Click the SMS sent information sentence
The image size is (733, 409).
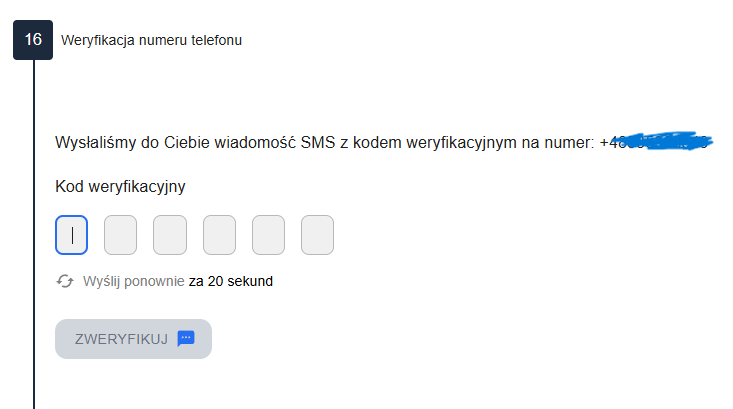click(325, 143)
